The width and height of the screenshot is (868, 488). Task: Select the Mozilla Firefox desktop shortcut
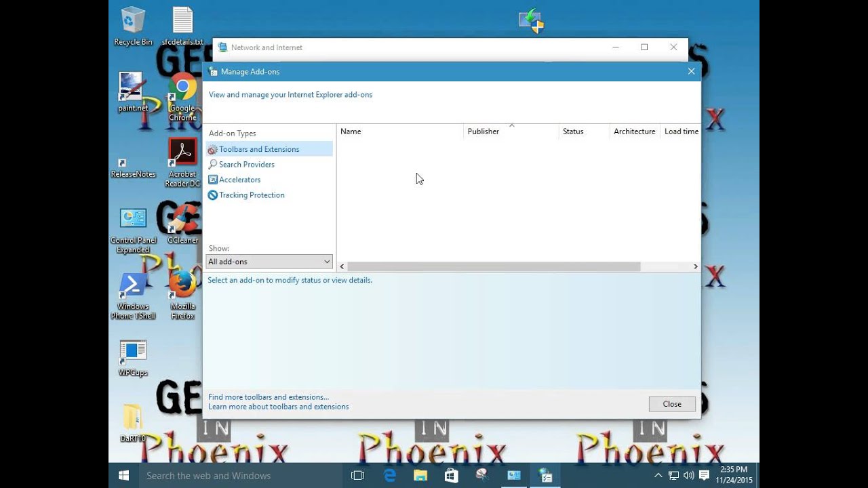182,295
